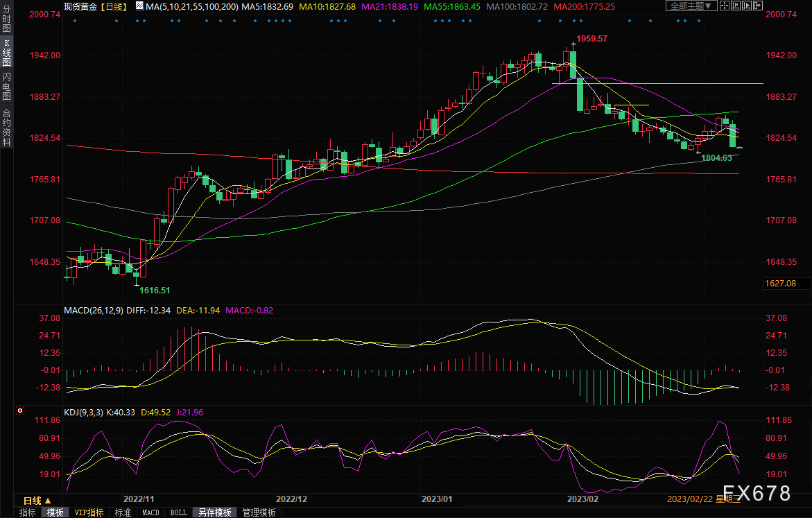The width and height of the screenshot is (812, 518).
Task: Switch to the 指标 bottom tab
Action: click(x=28, y=512)
